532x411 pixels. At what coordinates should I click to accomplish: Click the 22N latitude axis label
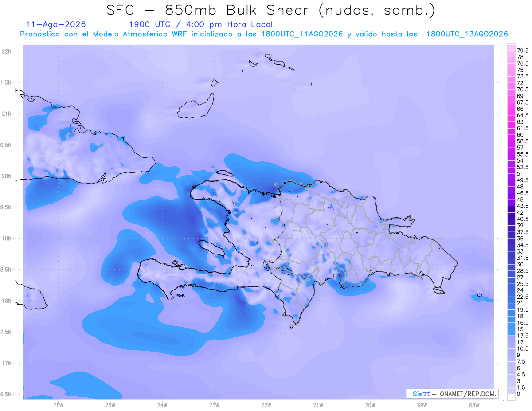[7, 51]
